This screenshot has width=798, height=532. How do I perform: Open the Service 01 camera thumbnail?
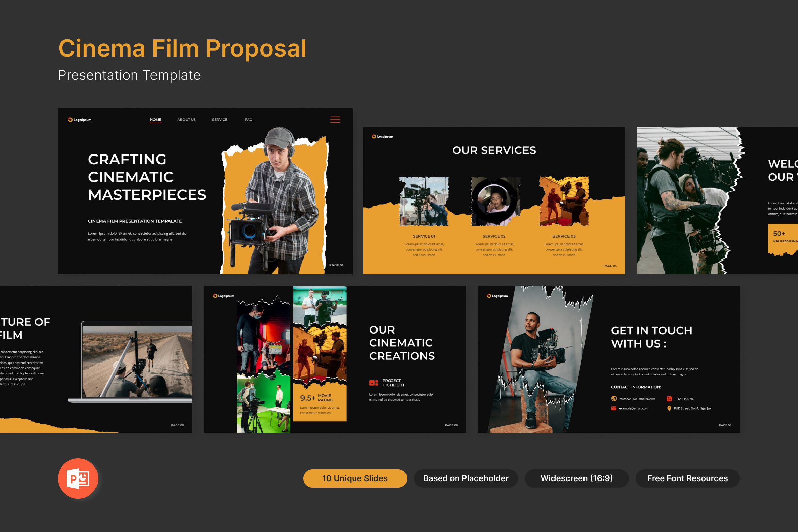424,201
